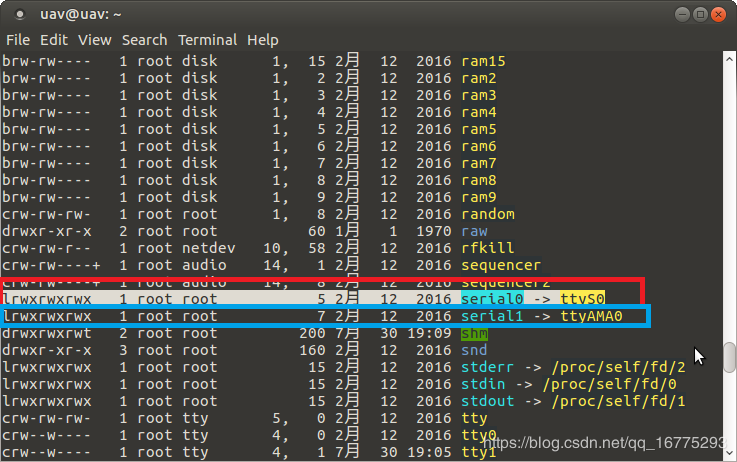
Task: Click the ram6 entry
Action: [x=478, y=146]
